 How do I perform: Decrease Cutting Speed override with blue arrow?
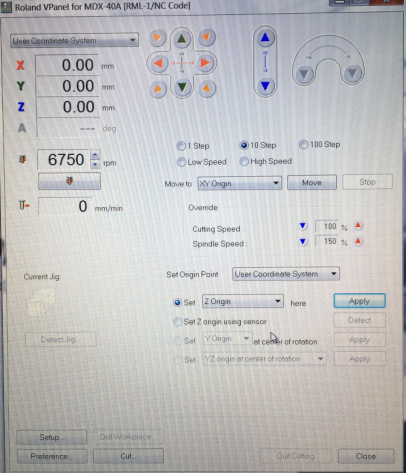pos(303,226)
